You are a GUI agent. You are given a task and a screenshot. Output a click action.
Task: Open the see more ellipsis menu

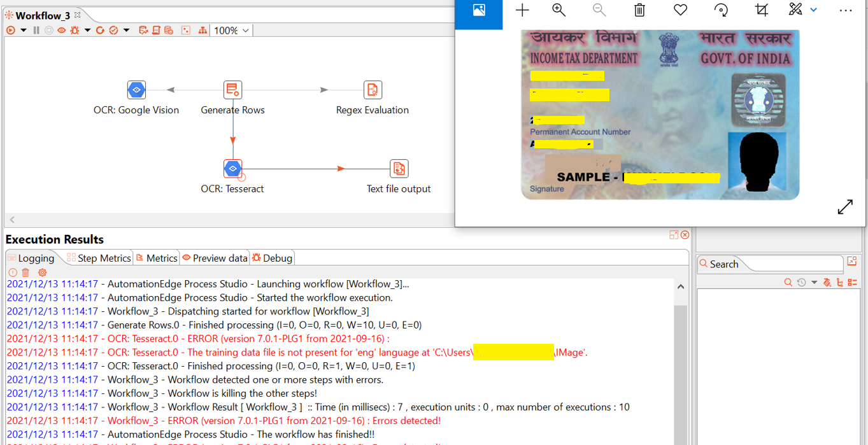coord(846,10)
